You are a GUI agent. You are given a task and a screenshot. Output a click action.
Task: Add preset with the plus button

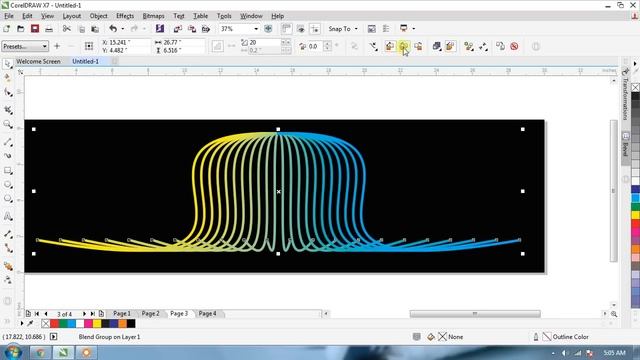point(57,46)
